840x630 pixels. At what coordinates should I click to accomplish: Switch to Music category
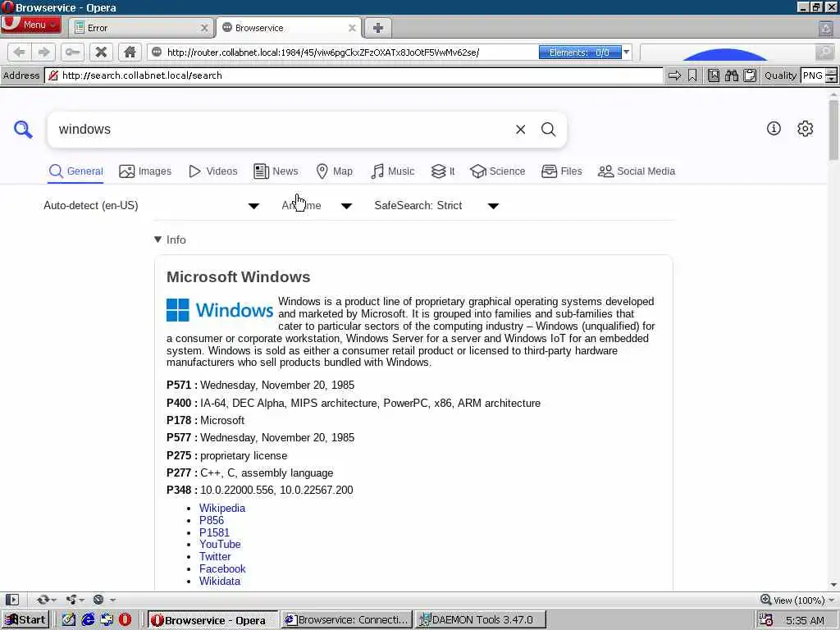(x=393, y=171)
